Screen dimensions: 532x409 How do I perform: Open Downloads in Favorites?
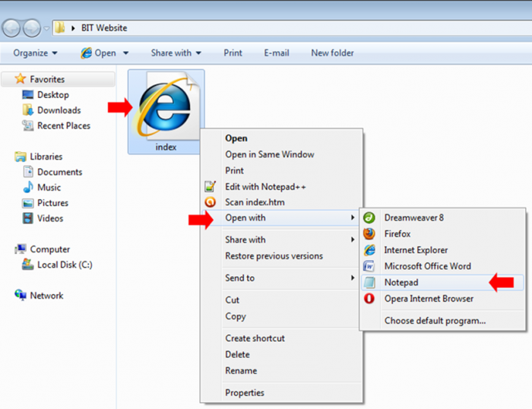coord(59,110)
